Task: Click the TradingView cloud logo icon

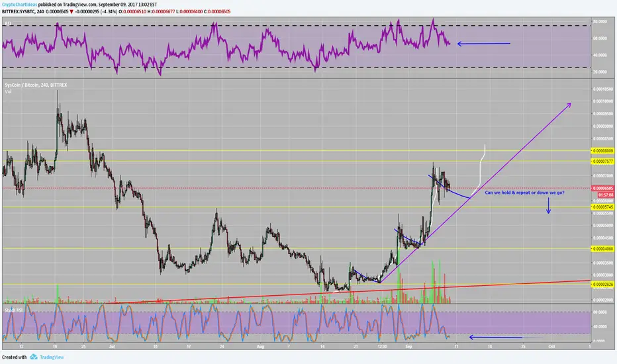Action: (x=34, y=357)
